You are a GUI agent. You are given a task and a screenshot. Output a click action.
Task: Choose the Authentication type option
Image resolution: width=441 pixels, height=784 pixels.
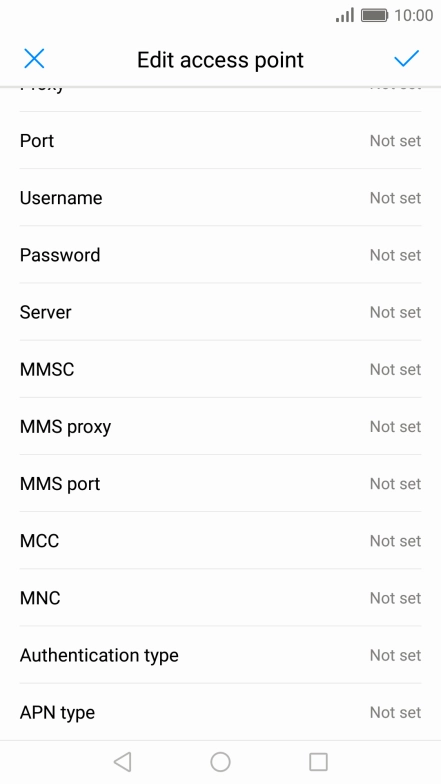point(220,655)
